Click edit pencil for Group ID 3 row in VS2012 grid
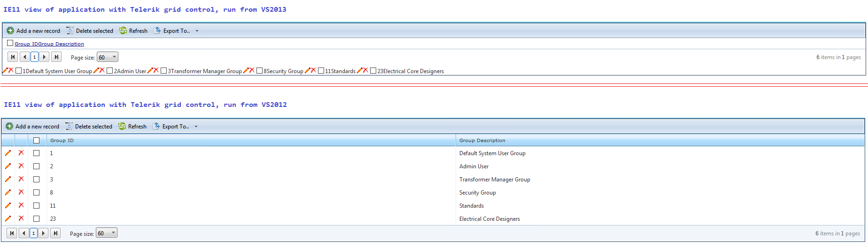Screen dimensions: 868x248 pyautogui.click(x=8, y=179)
